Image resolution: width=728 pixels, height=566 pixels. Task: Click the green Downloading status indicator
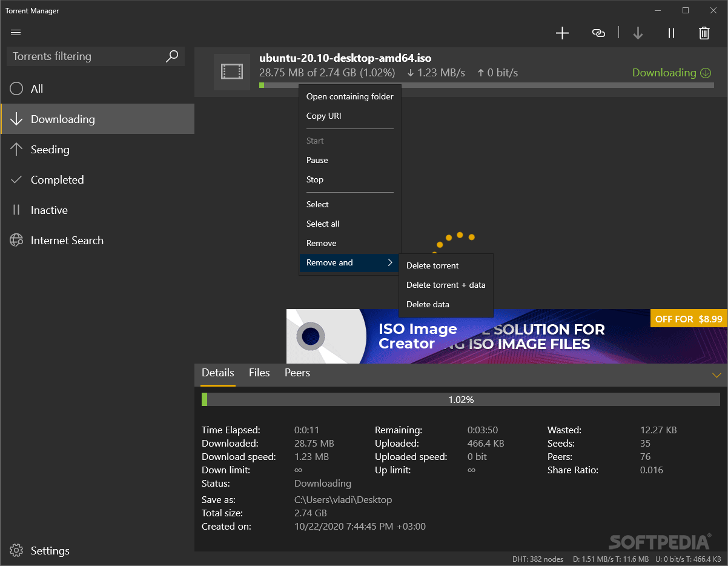tap(672, 73)
